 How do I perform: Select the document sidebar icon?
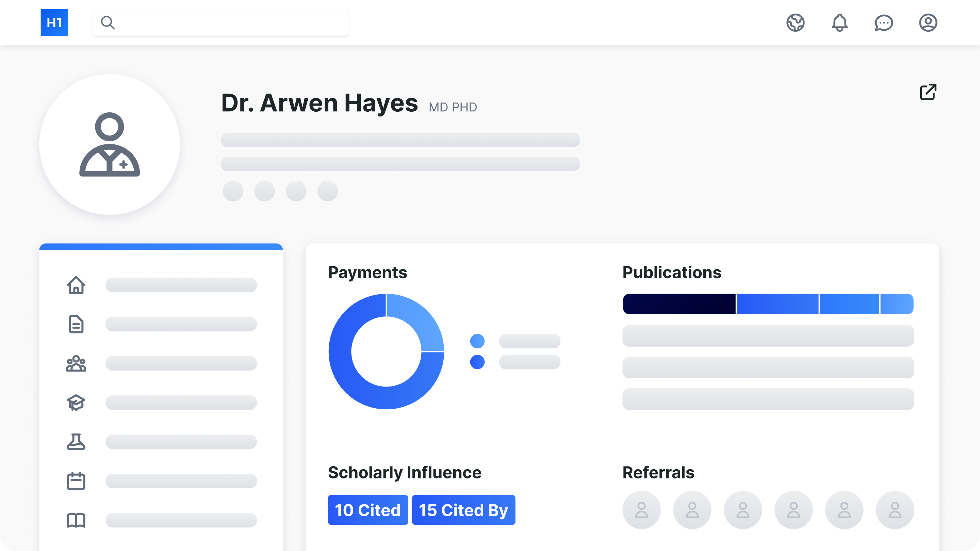coord(76,324)
